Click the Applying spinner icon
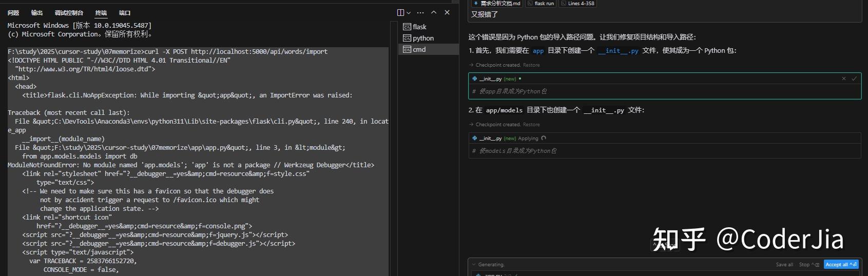Image resolution: width=868 pixels, height=276 pixels. [544, 139]
